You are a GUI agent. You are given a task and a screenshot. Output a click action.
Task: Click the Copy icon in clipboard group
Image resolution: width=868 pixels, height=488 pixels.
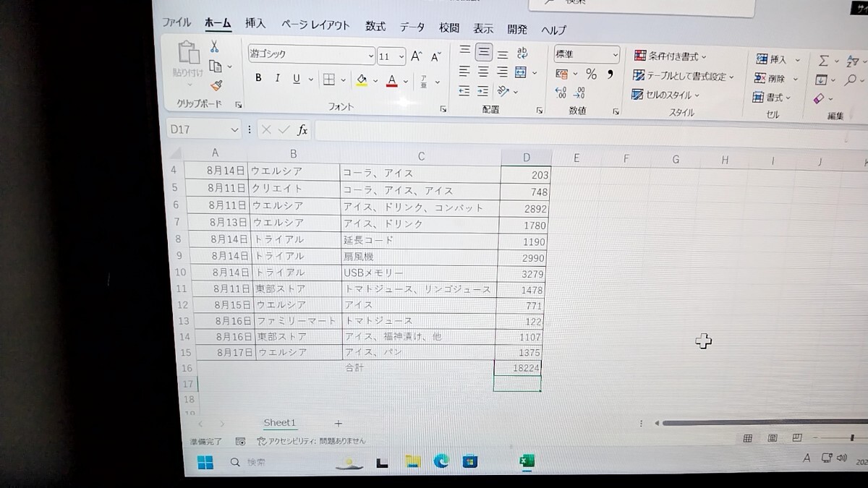(x=216, y=67)
